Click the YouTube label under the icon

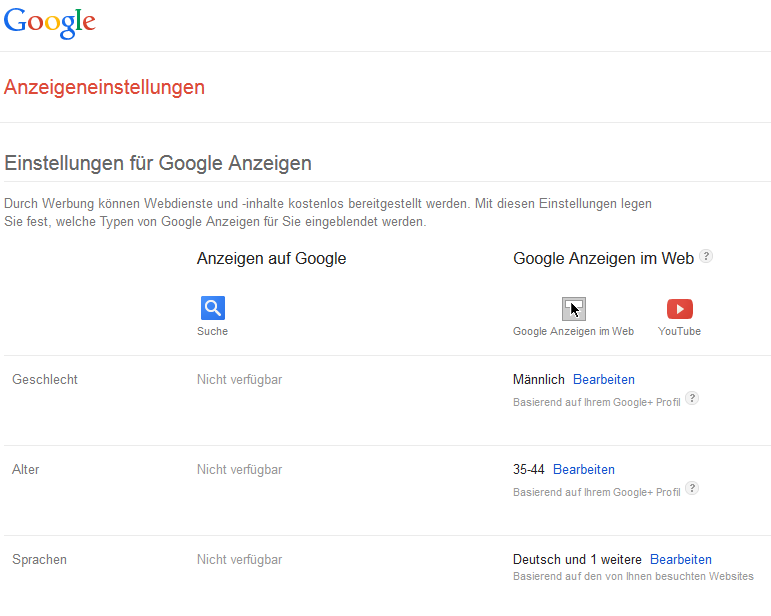(x=680, y=331)
